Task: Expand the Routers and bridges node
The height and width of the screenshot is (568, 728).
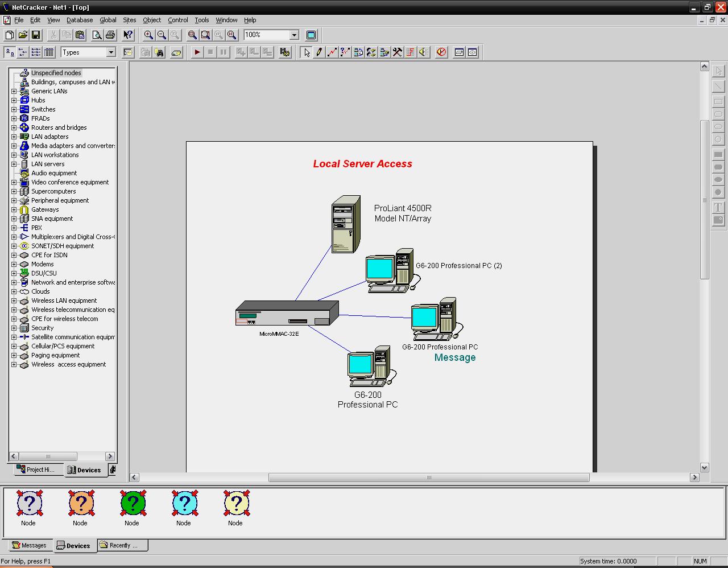Action: tap(14, 127)
